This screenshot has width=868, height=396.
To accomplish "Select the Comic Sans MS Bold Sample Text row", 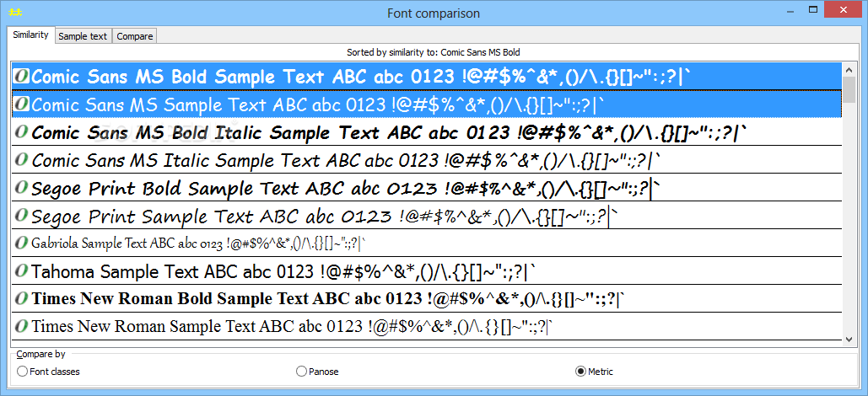I will coord(427,76).
